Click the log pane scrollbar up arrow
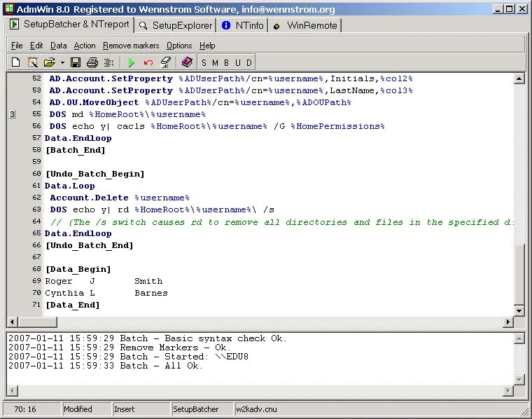 click(519, 338)
